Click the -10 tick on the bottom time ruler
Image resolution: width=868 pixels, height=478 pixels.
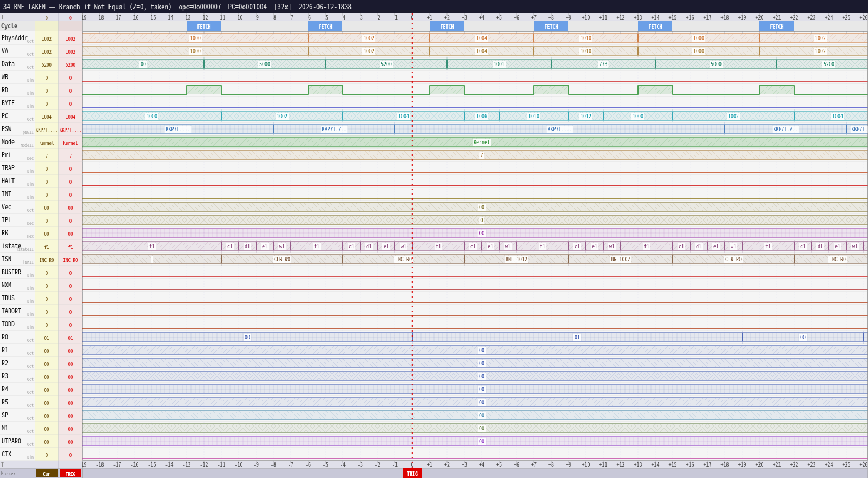pyautogui.click(x=239, y=464)
